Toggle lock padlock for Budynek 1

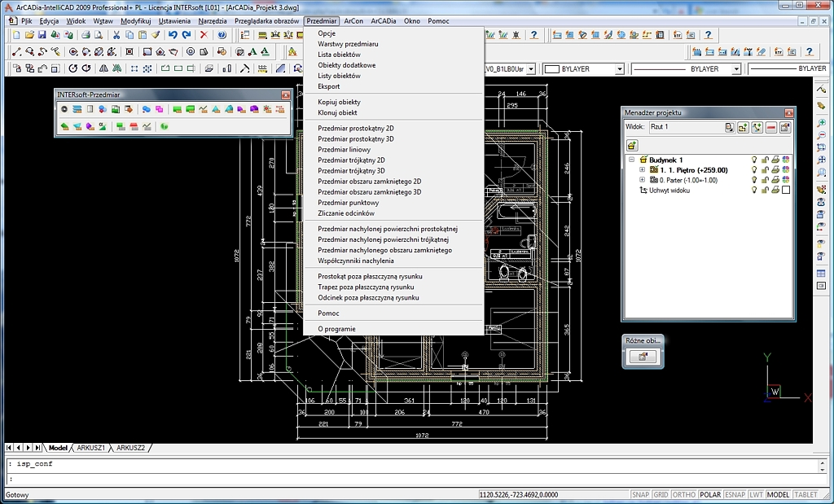[x=765, y=160]
